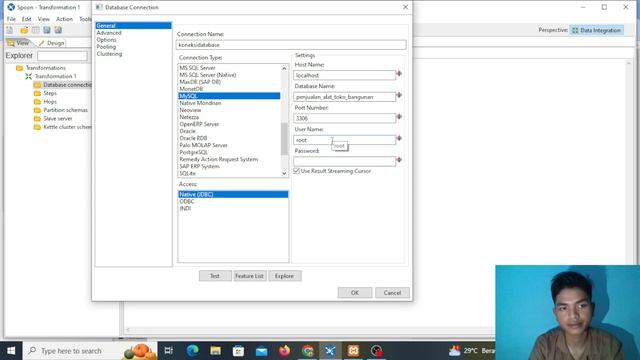Open Task View on taskbar

point(169,351)
